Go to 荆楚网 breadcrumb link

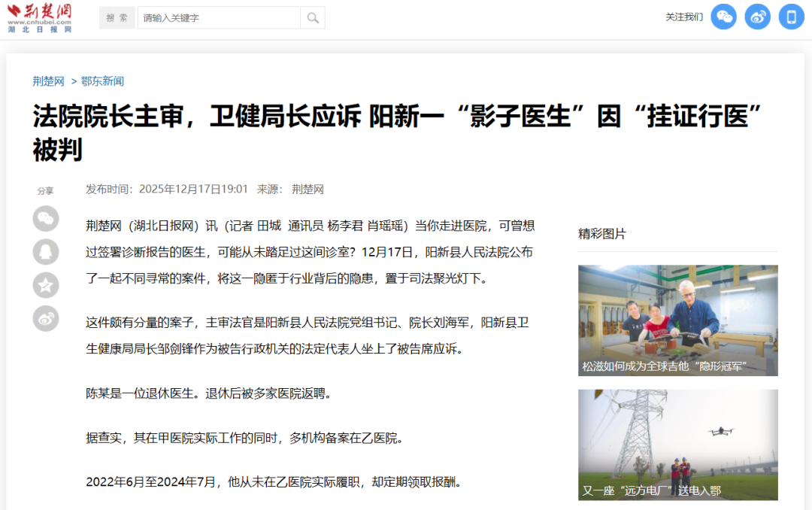(x=49, y=81)
